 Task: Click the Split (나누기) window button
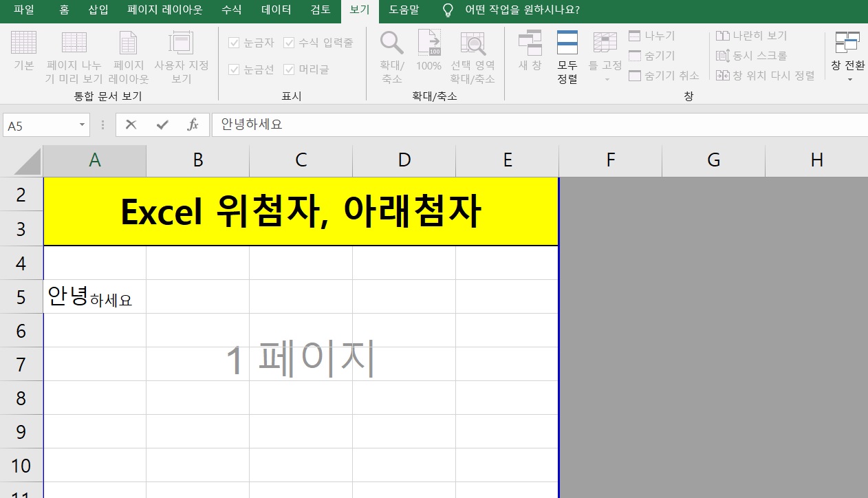point(652,36)
